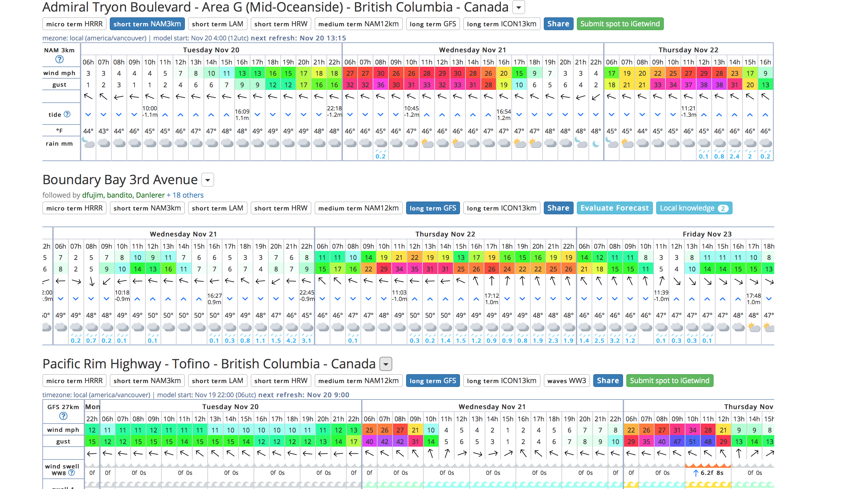
Task: Click the Admiral Tryon Thursday 14h rain cloud icon
Action: click(x=734, y=143)
